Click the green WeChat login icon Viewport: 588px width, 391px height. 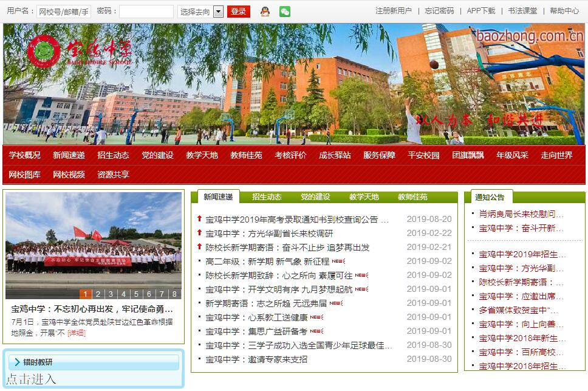point(284,12)
